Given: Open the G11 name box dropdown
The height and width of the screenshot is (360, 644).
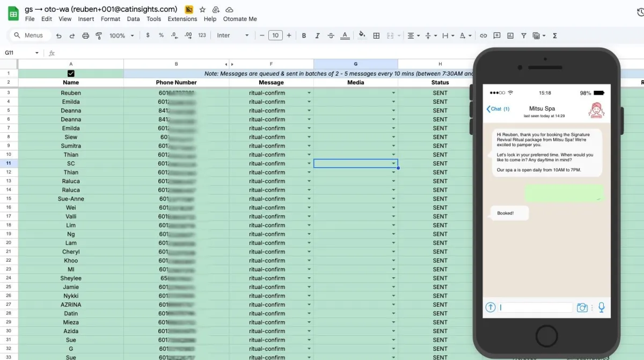Looking at the screenshot, I should 37,53.
